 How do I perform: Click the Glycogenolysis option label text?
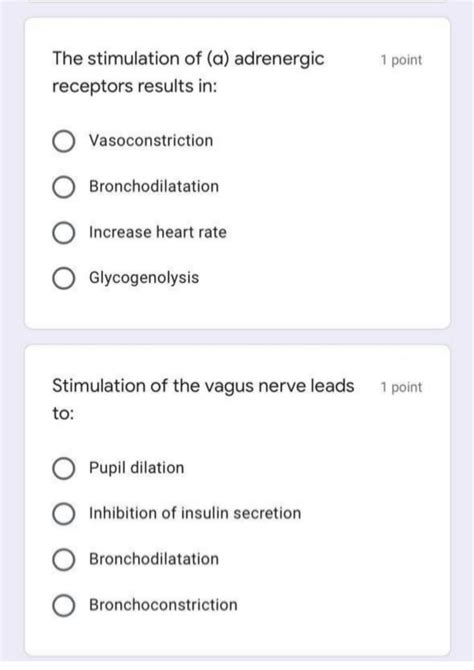(144, 278)
